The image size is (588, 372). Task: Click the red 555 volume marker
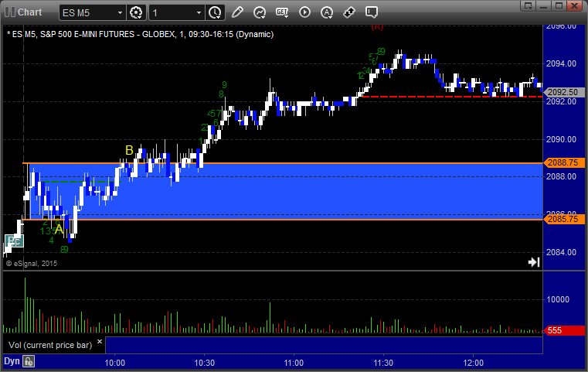click(563, 330)
